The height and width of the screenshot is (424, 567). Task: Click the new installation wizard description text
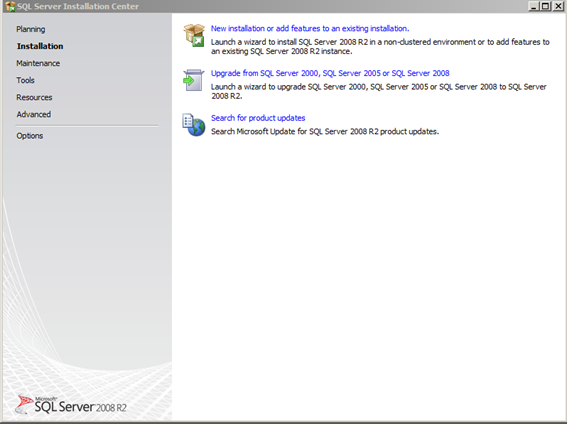coord(380,47)
